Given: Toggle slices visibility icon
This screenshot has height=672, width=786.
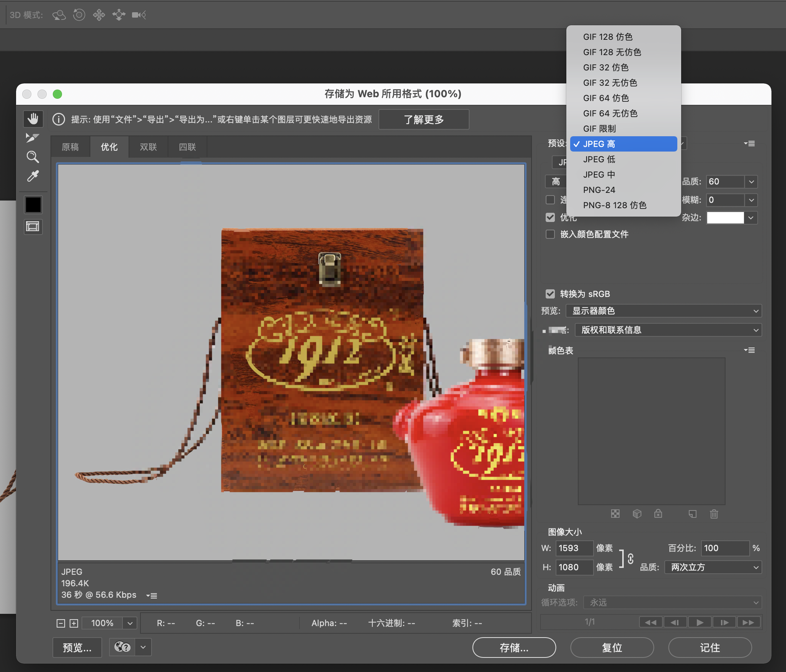Looking at the screenshot, I should click(x=33, y=227).
